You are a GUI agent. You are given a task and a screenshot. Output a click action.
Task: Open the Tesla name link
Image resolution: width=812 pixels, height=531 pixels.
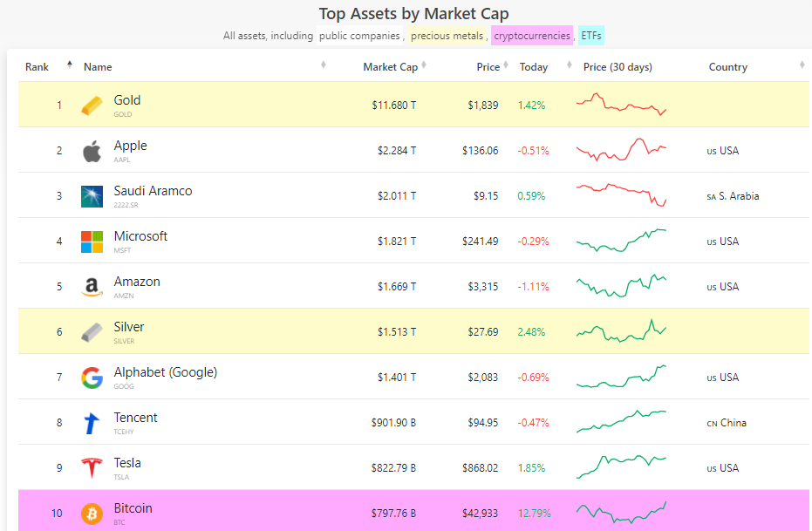[x=127, y=463]
